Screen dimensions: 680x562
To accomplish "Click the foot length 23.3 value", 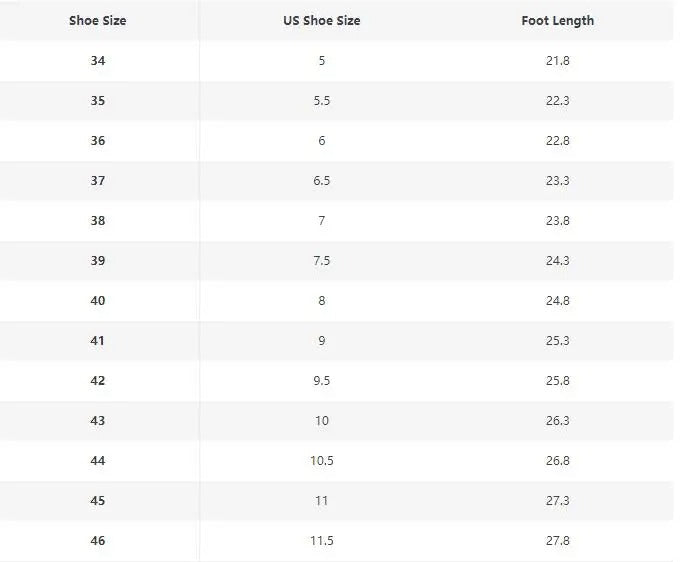I will click(x=557, y=181).
